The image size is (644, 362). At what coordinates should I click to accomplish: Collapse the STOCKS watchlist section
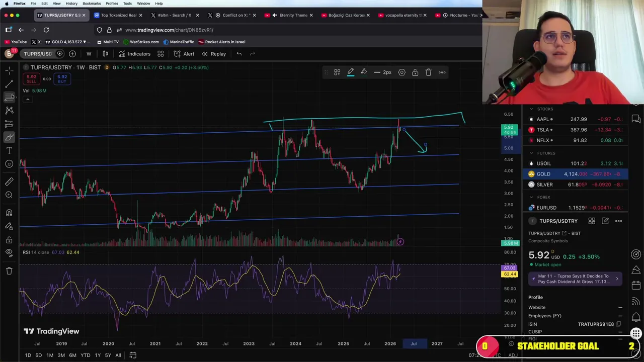point(531,109)
